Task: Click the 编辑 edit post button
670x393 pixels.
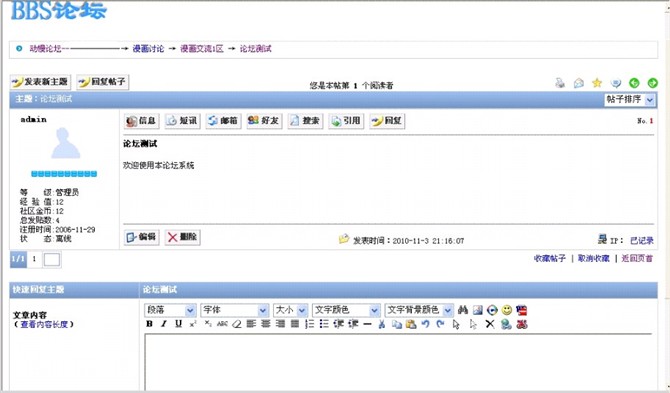Action: 141,237
